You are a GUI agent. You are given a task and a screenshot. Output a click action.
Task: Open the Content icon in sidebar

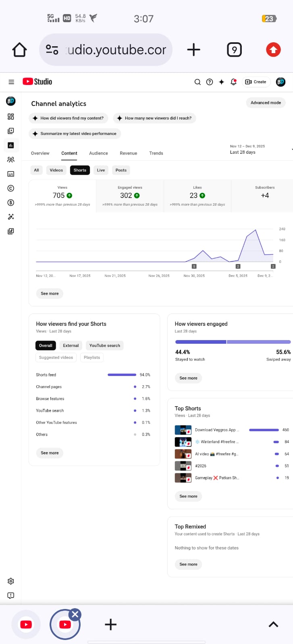tap(11, 131)
